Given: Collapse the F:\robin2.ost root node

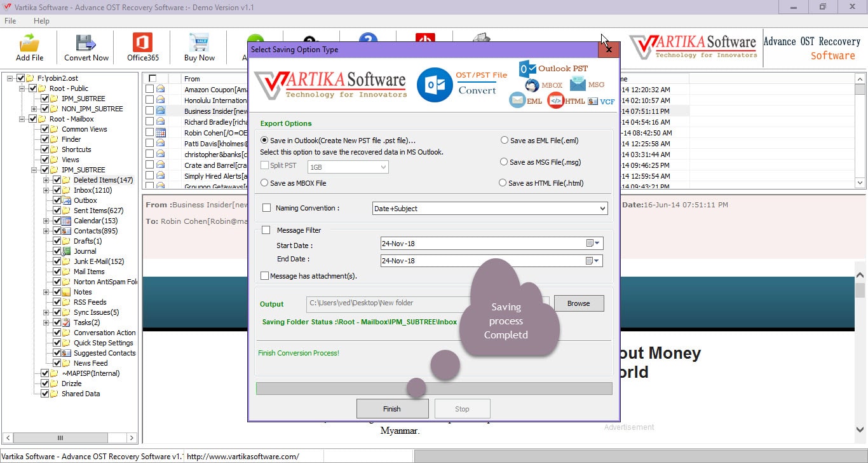Looking at the screenshot, I should [11, 78].
